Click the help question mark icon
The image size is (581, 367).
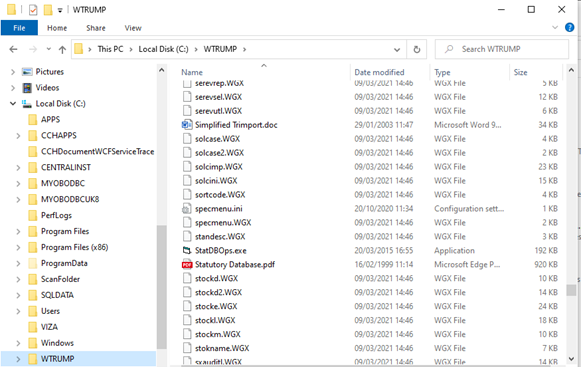coord(570,27)
